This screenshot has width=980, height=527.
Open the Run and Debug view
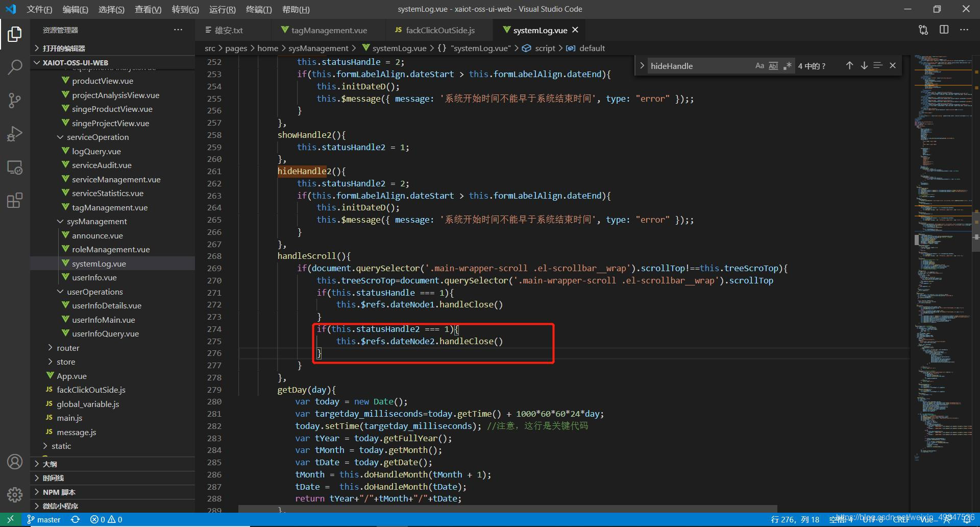coord(15,134)
